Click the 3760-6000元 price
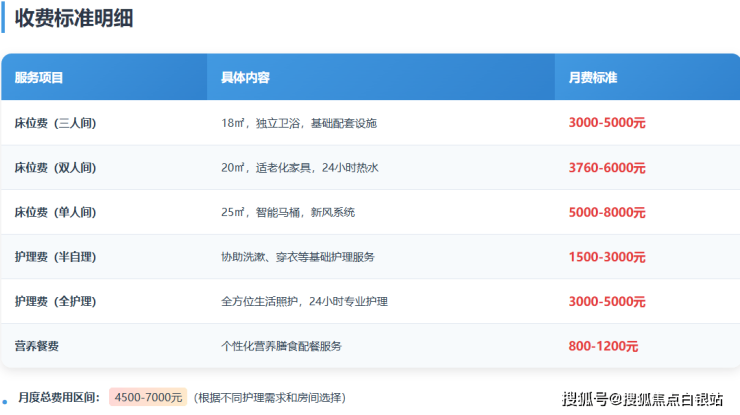 tap(607, 168)
